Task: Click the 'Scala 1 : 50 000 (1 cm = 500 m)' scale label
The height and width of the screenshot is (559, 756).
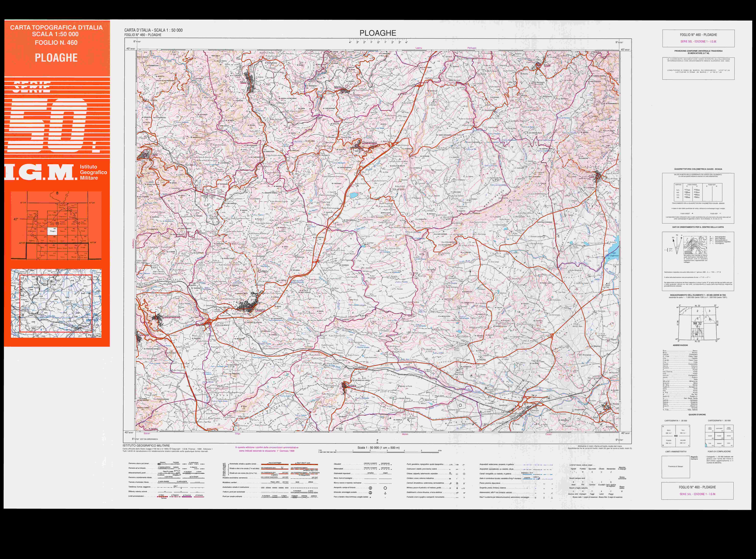Action: point(379,448)
